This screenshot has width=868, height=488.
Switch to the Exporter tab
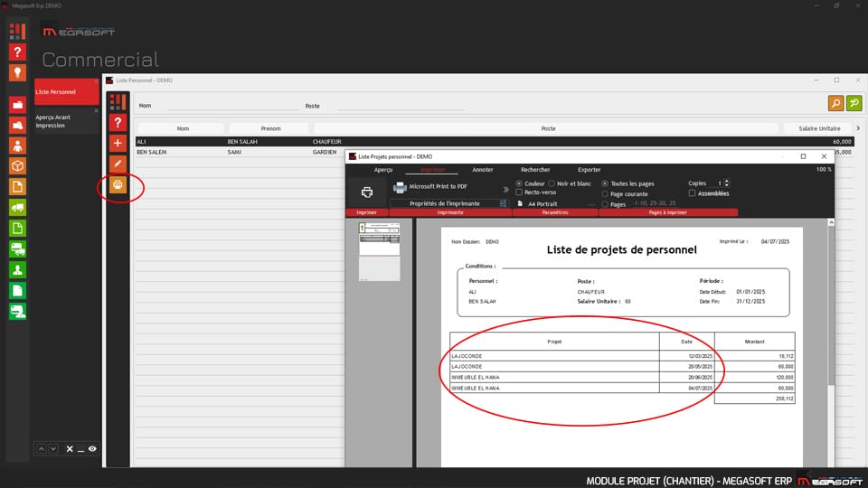pyautogui.click(x=589, y=170)
